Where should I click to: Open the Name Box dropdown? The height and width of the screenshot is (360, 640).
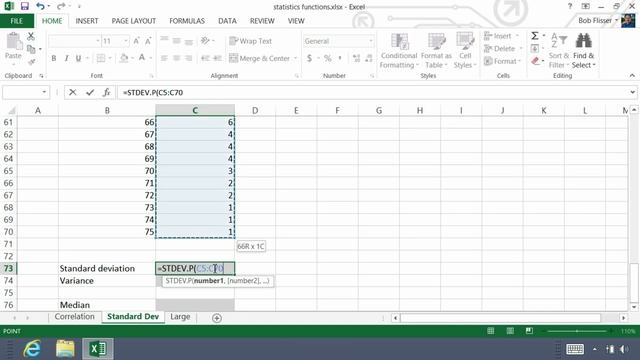pyautogui.click(x=44, y=93)
